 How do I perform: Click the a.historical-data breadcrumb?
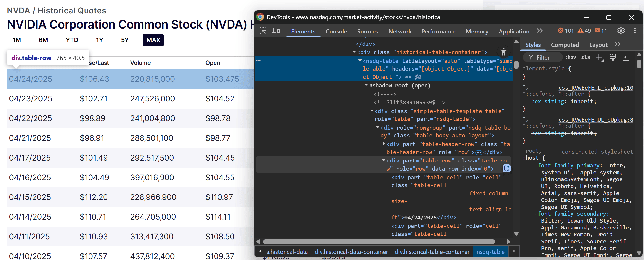click(287, 252)
